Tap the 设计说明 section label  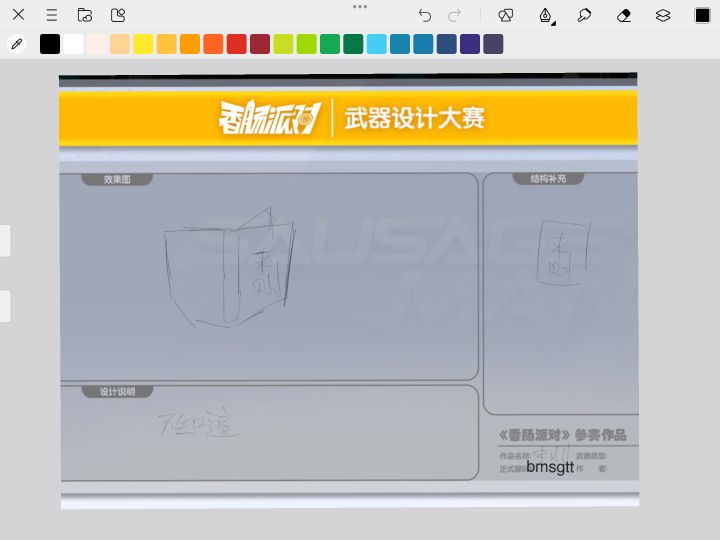coord(118,392)
